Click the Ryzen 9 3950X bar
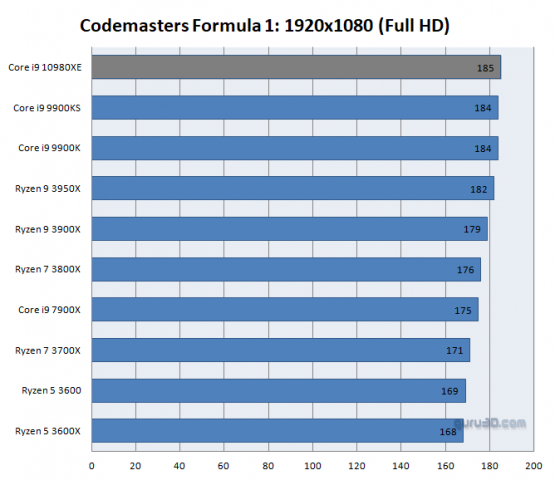Screen dimensions: 555x480 point(293,188)
